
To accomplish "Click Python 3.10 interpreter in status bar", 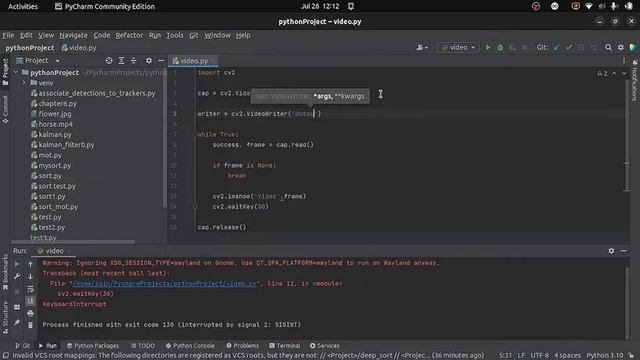I will (605, 356).
